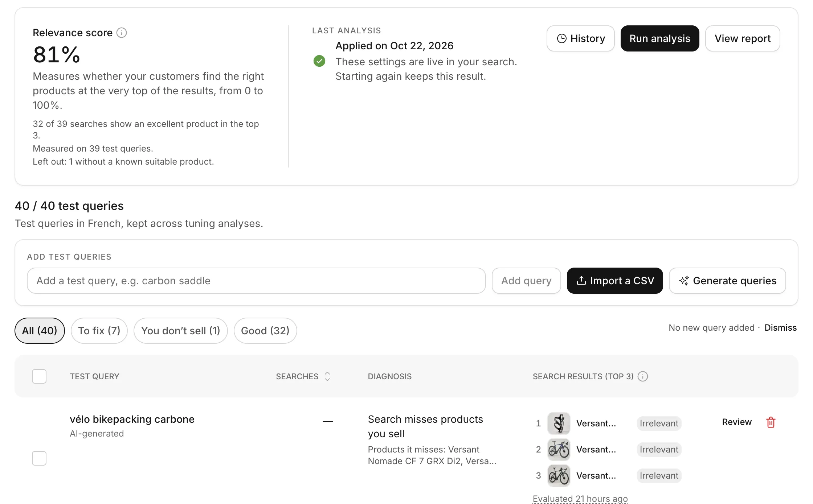
Task: Click the vélo bikepacking carbone query title
Action: 132,419
